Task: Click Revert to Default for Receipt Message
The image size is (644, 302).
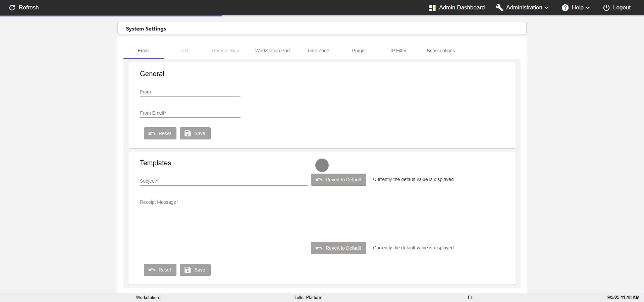Action: click(338, 248)
